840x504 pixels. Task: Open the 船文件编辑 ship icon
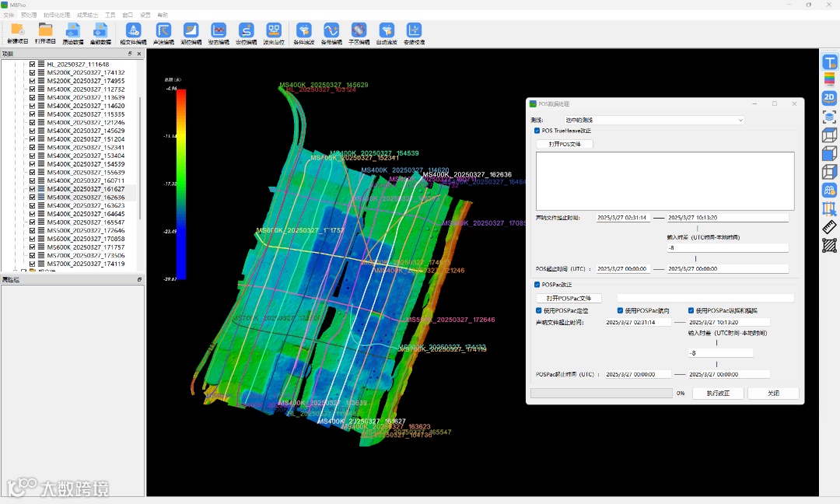(x=134, y=33)
